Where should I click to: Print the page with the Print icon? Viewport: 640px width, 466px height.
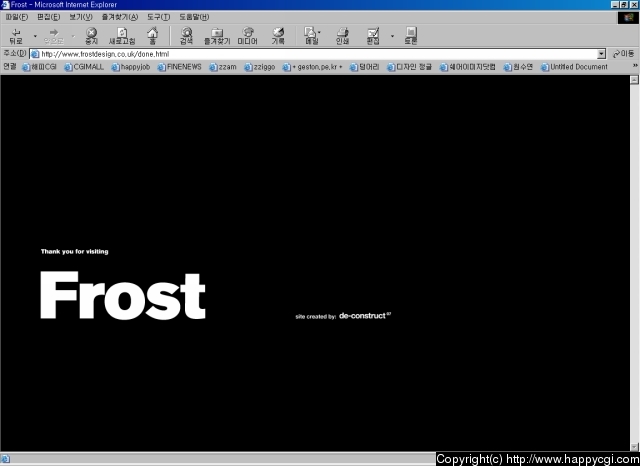point(342,36)
